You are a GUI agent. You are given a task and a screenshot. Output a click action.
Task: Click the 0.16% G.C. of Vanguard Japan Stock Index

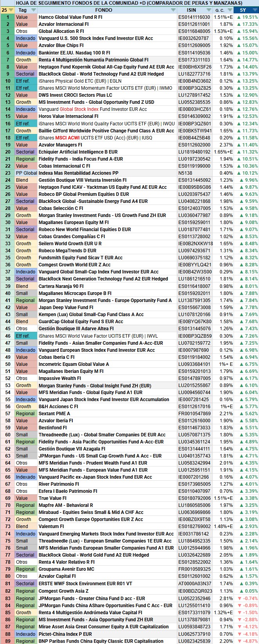223,400
